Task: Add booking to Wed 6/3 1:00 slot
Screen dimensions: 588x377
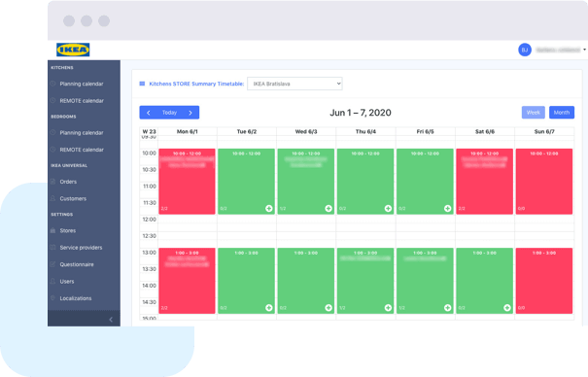Action: (x=329, y=308)
